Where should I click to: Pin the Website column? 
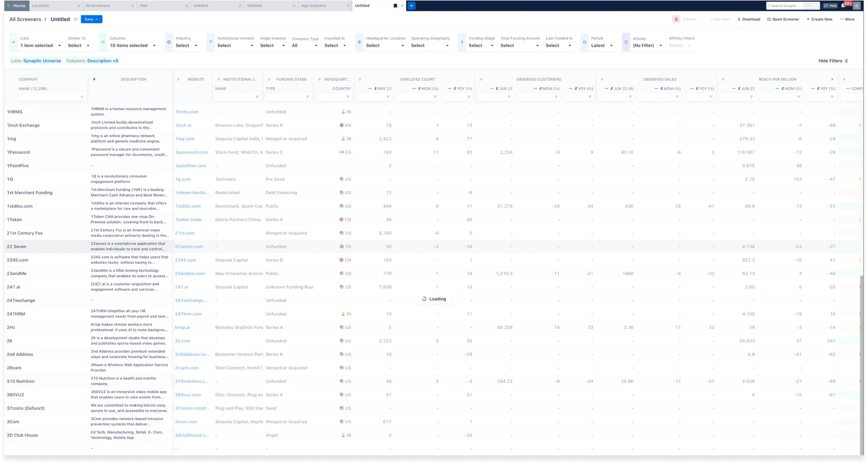coord(178,79)
